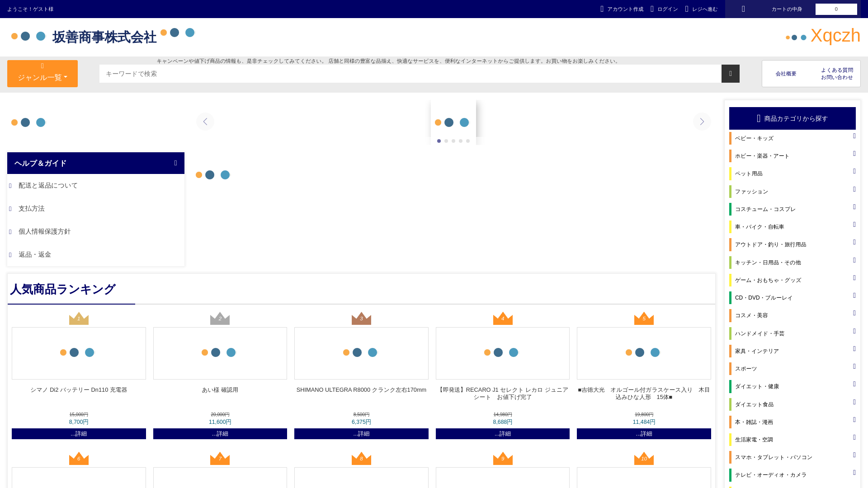
Task: View details for SHIMANO ULTEGRA R8000 crank
Action: coord(361,434)
